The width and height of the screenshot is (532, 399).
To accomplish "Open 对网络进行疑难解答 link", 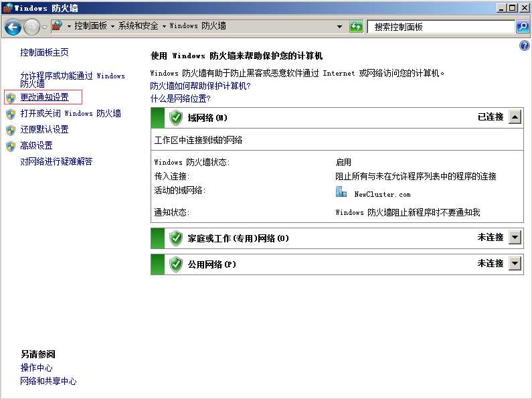I will 56,161.
